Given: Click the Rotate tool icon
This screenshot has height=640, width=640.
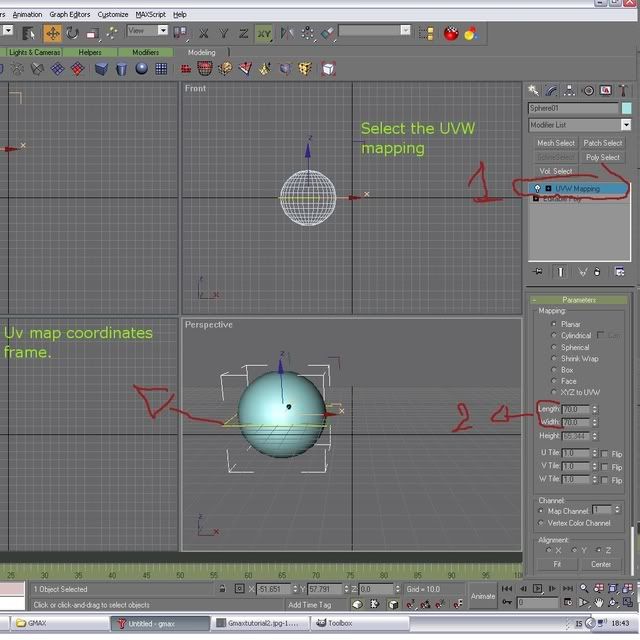Looking at the screenshot, I should (72, 33).
